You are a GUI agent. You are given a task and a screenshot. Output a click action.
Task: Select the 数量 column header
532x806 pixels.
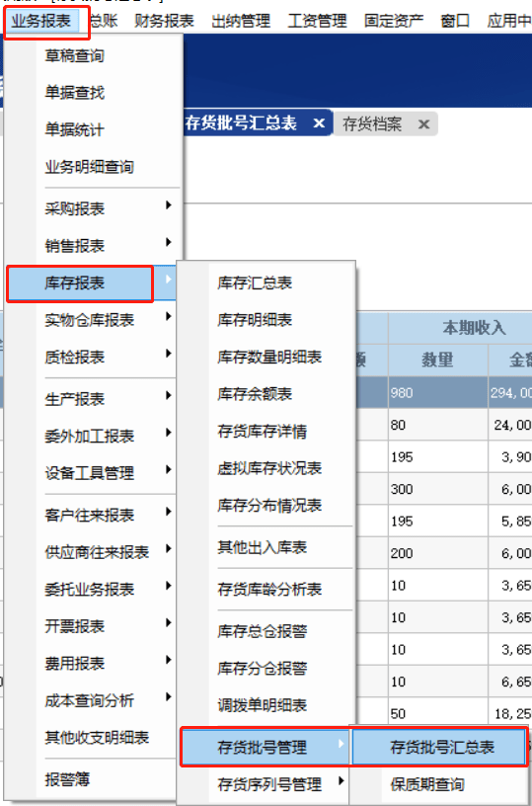coord(438,361)
